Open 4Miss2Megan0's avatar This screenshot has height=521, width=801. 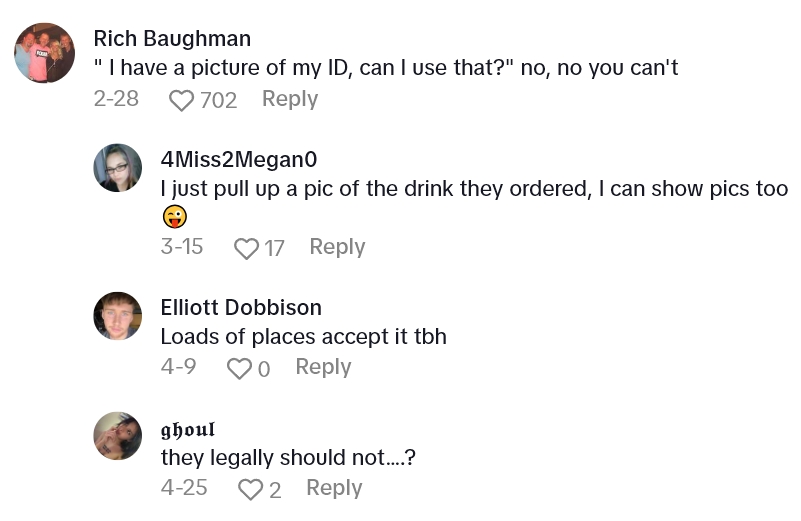[x=118, y=167]
